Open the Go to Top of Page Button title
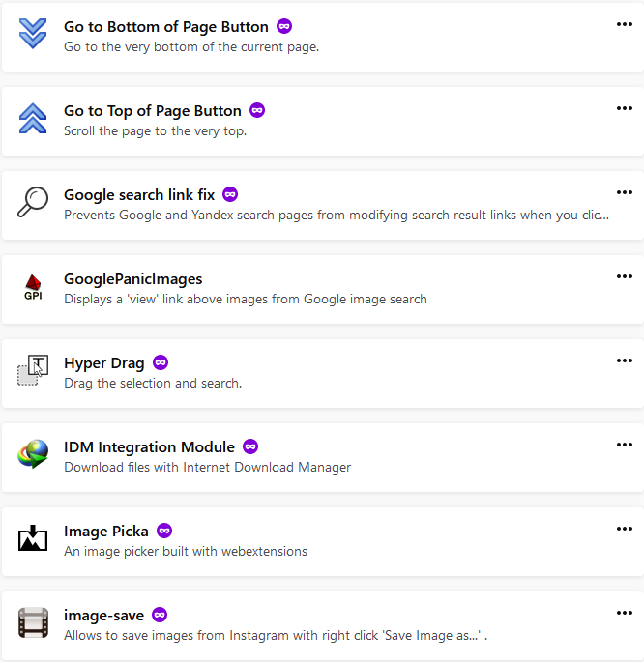644x662 pixels. coord(153,110)
